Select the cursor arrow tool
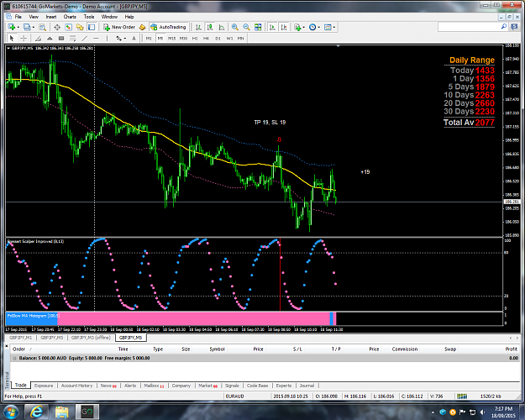The height and width of the screenshot is (420, 525). (12, 38)
